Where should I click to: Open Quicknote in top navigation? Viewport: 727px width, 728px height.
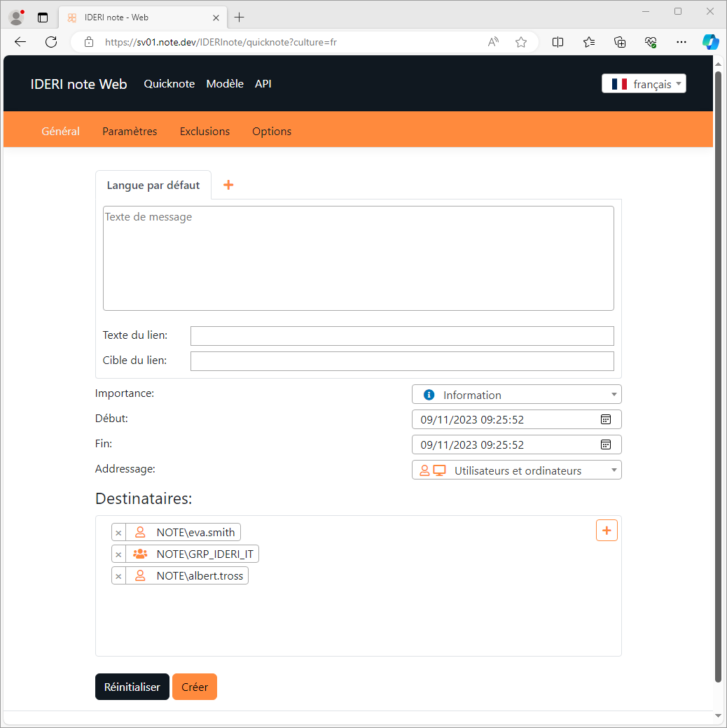[169, 83]
